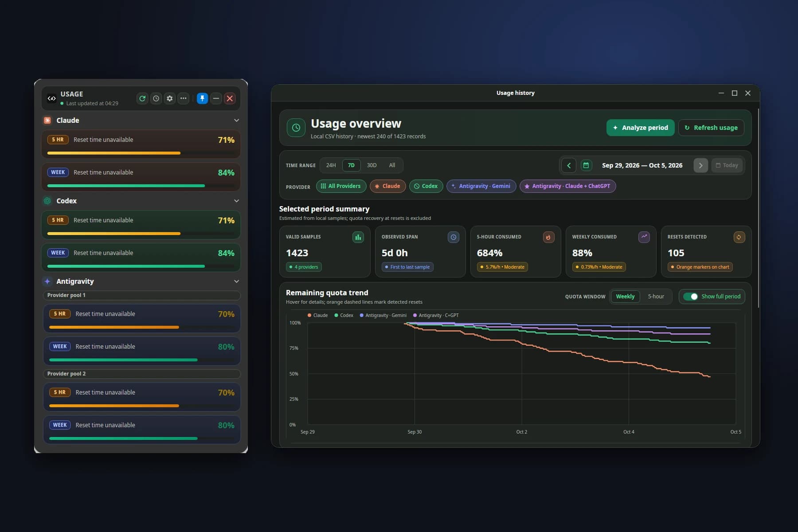The image size is (798, 532).
Task: Select 5-hour quota window
Action: 656,297
